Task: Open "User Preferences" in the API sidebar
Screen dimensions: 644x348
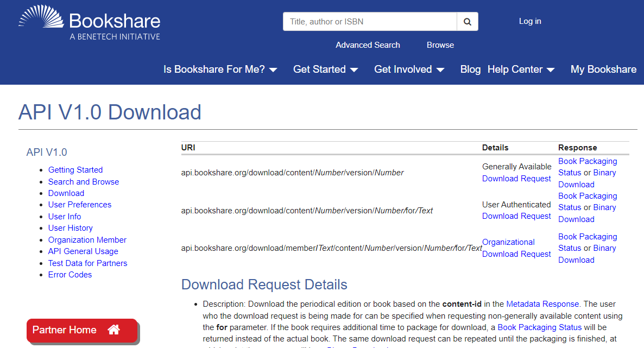Action: tap(79, 205)
